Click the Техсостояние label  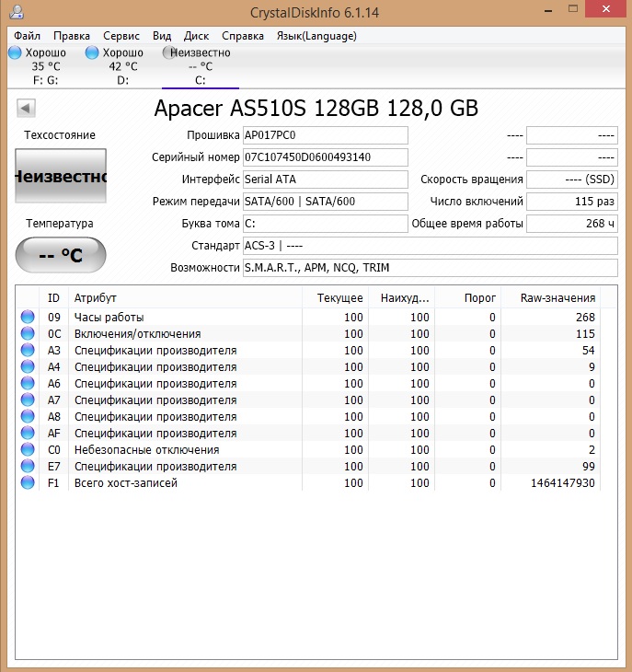[60, 135]
